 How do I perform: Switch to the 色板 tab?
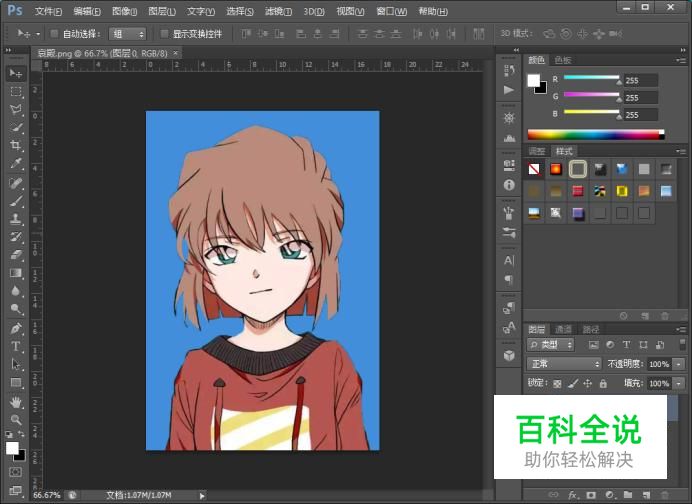(564, 60)
